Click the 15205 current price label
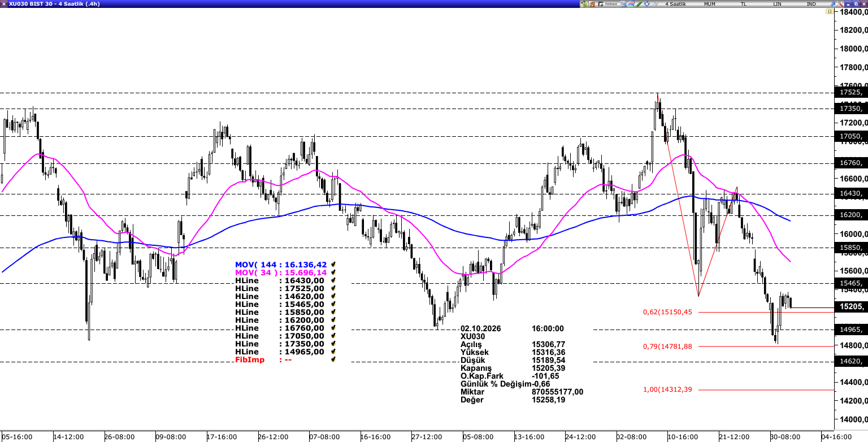868x442 pixels. coord(851,307)
